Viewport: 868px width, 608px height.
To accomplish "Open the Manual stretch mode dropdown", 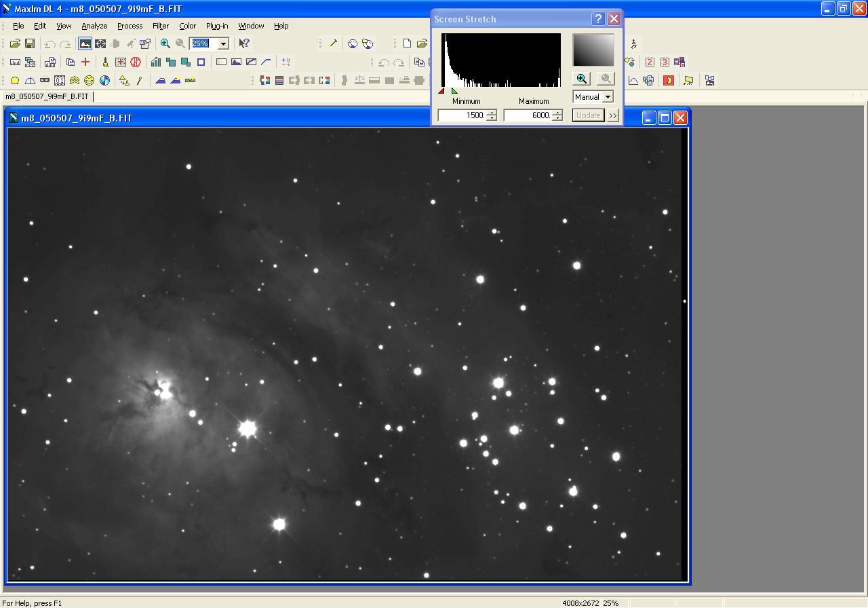I will (608, 97).
